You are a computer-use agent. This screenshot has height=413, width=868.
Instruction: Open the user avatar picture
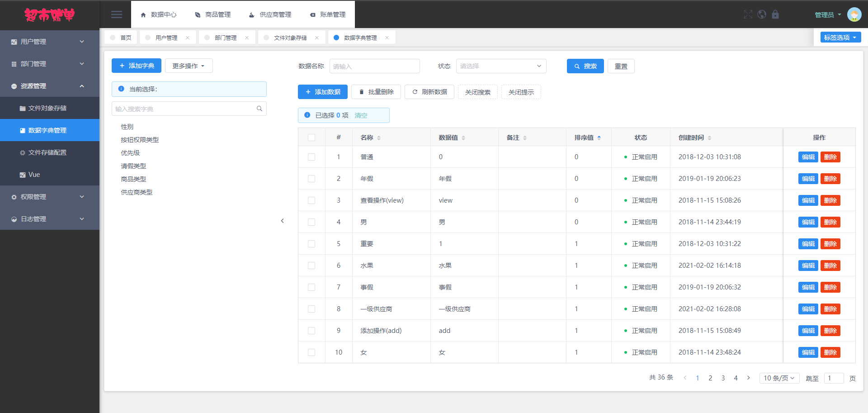point(854,14)
